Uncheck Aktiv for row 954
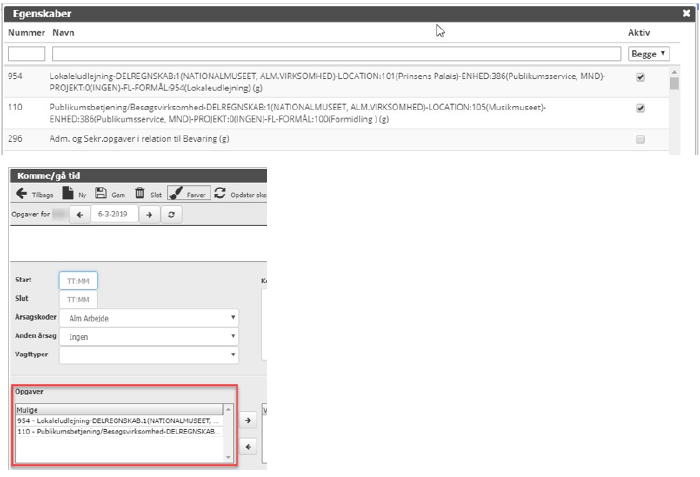This screenshot has width=700, height=477. tap(640, 77)
